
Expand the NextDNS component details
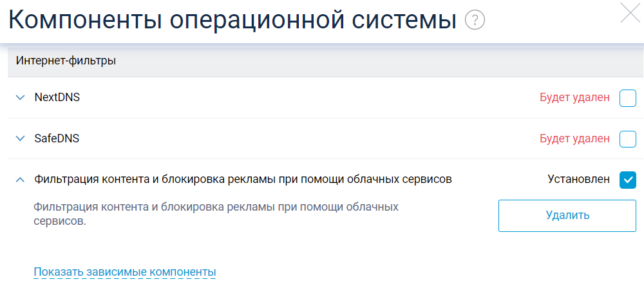pos(19,98)
